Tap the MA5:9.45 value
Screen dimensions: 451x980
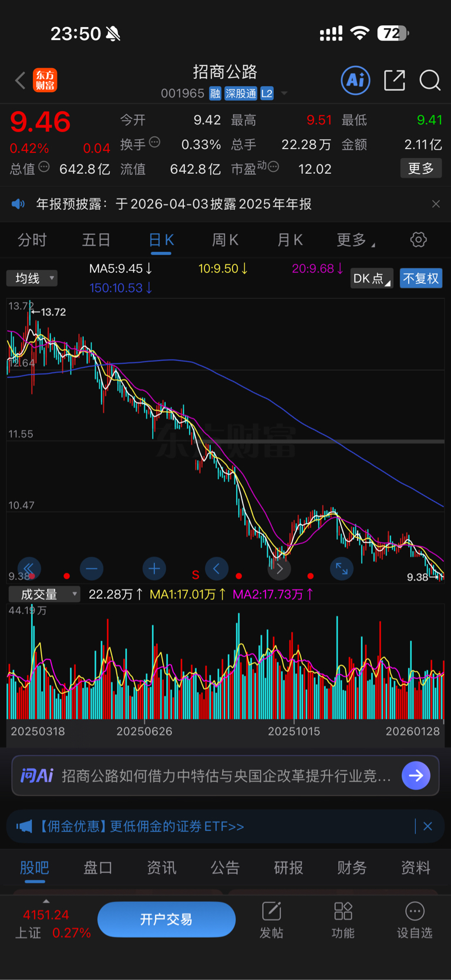[120, 269]
